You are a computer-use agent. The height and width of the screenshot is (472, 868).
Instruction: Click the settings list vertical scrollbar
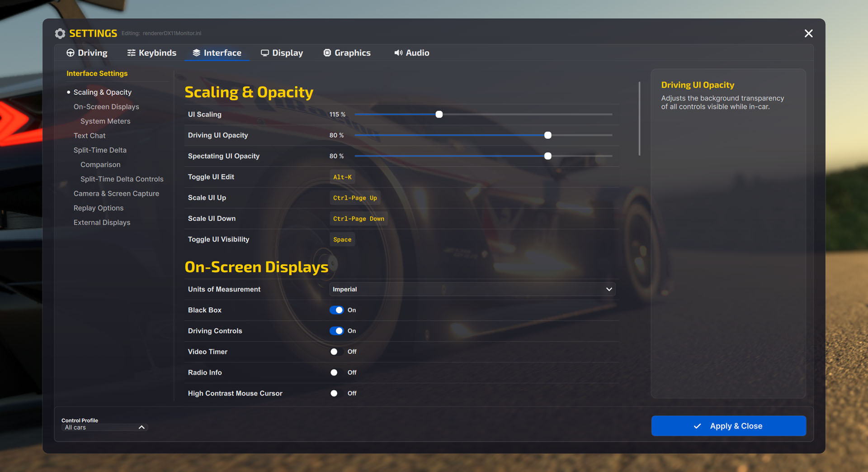[639, 119]
